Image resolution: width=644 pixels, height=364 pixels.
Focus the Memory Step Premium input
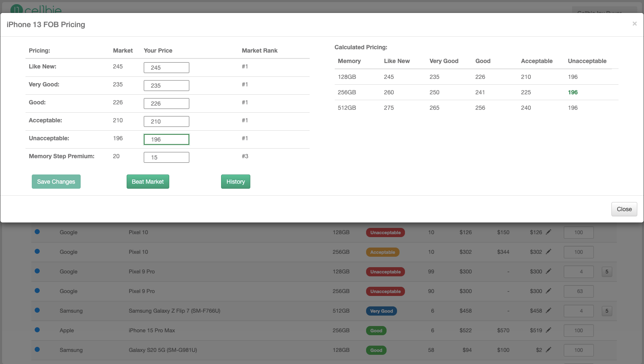pyautogui.click(x=166, y=157)
